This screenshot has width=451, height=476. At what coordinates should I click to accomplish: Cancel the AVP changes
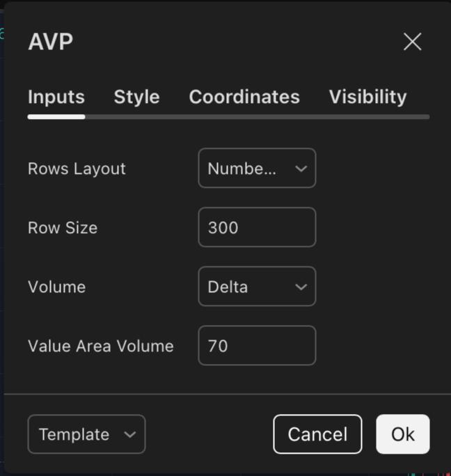tap(317, 434)
